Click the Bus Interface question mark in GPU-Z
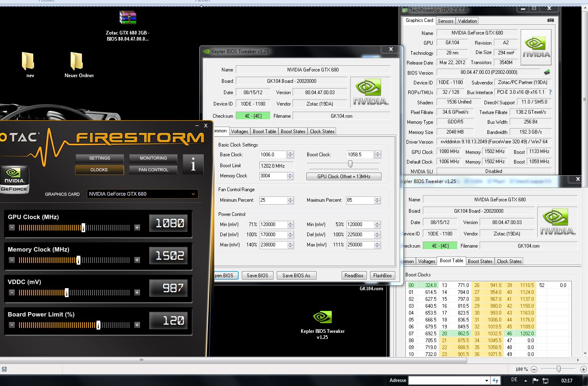588x386 pixels. pyautogui.click(x=550, y=92)
